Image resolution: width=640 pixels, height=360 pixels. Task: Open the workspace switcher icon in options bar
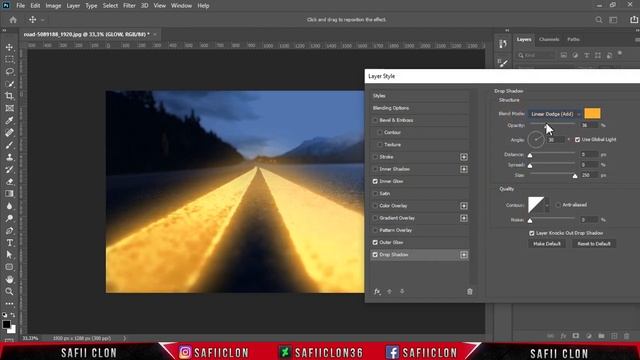(x=613, y=20)
